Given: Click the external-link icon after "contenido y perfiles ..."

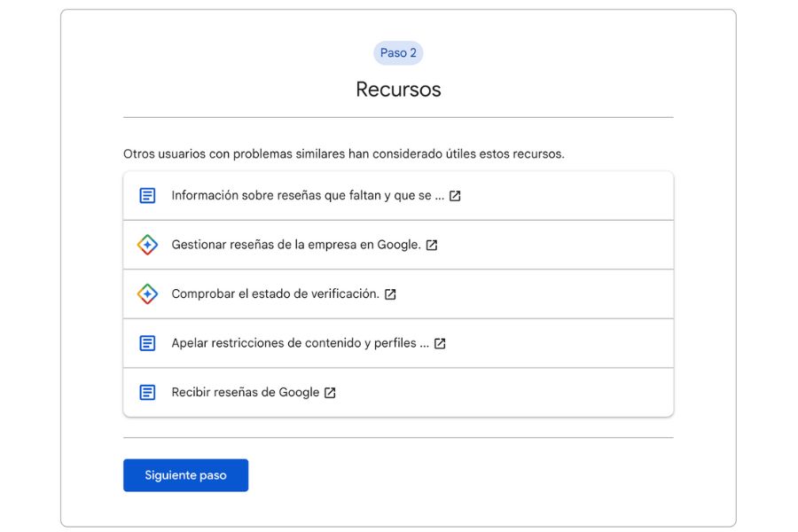Looking at the screenshot, I should pyautogui.click(x=440, y=344).
